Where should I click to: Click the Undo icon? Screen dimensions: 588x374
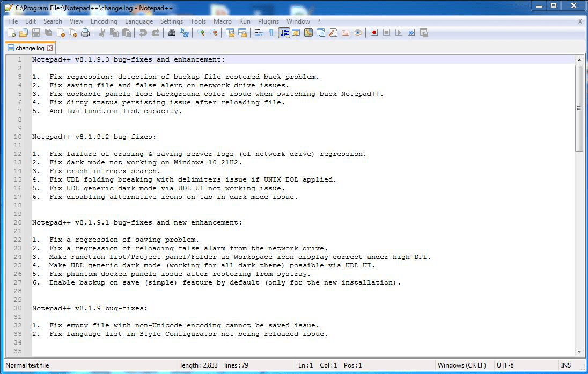(144, 33)
